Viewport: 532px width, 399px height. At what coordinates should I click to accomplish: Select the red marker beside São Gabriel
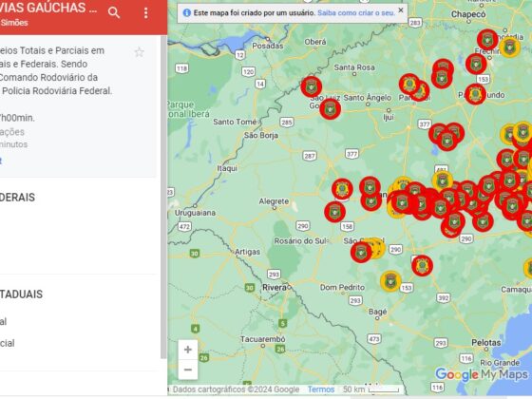(x=361, y=253)
